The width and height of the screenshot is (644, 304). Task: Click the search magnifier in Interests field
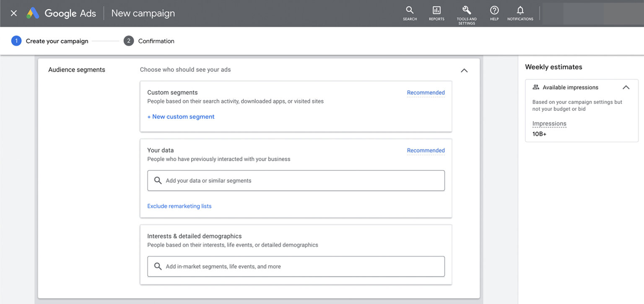(158, 266)
